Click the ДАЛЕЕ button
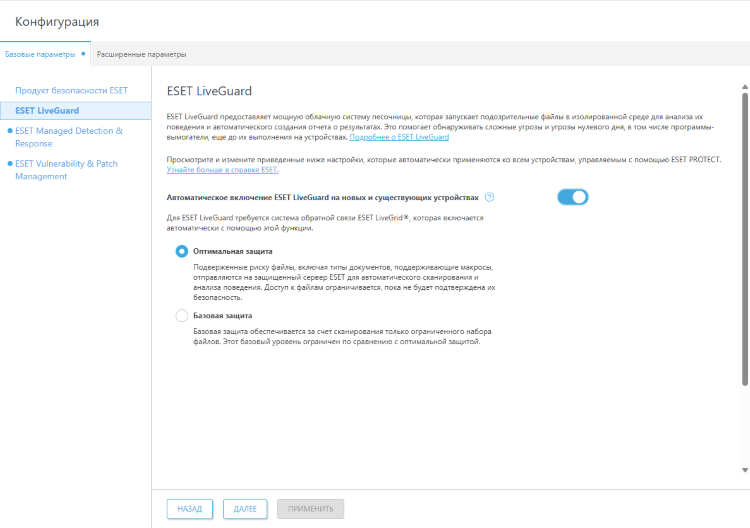 click(245, 509)
